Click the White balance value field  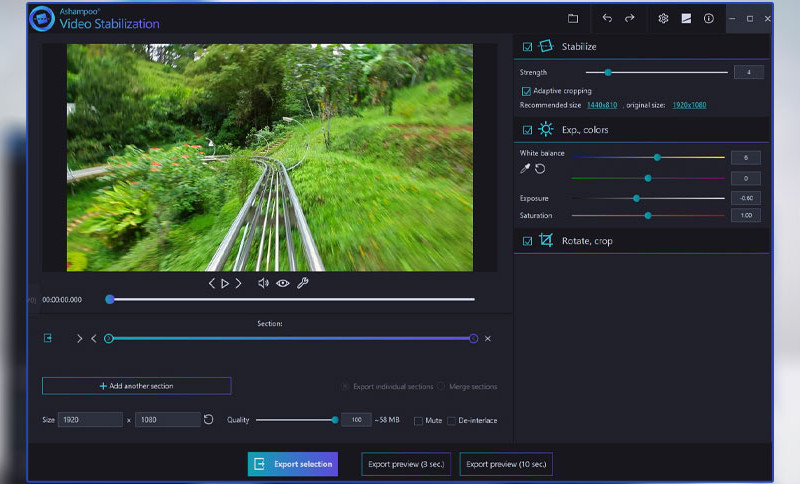click(746, 158)
